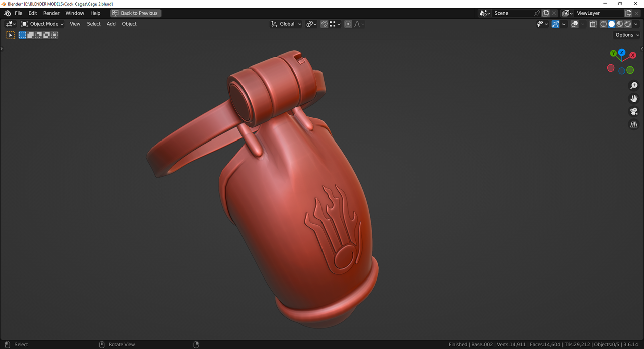
Task: Choose 'Invert selection' mode icon
Action: (x=46, y=35)
